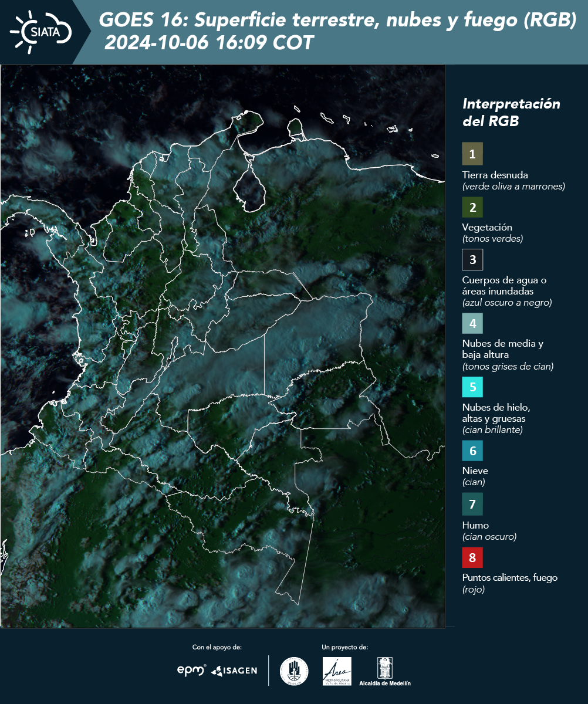
Task: Click the 'Humo' label
Action: coord(475,525)
